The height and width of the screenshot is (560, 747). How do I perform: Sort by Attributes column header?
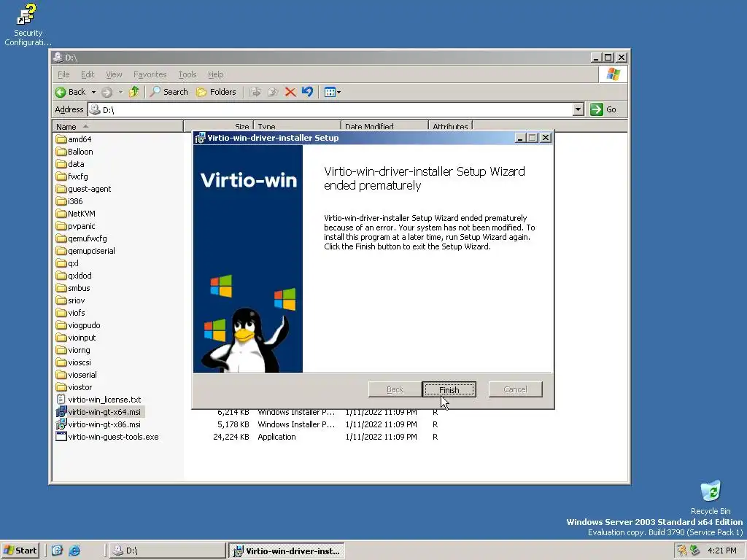[x=449, y=127]
